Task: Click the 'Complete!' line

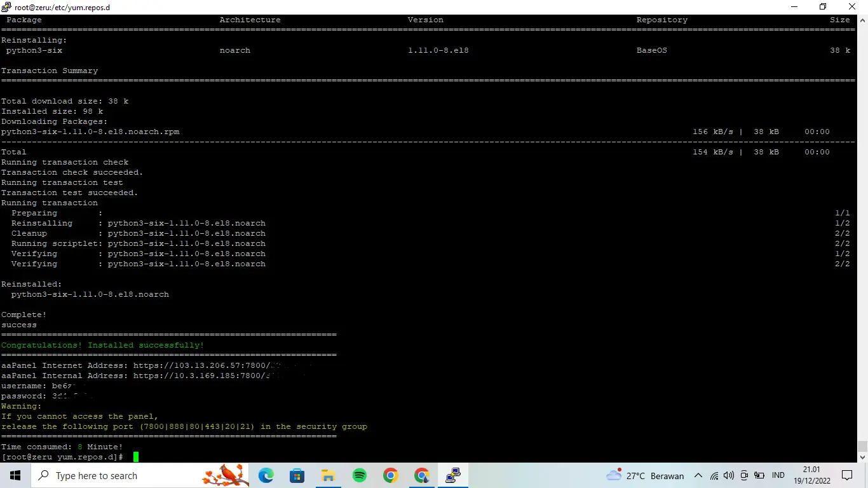Action: 24,315
